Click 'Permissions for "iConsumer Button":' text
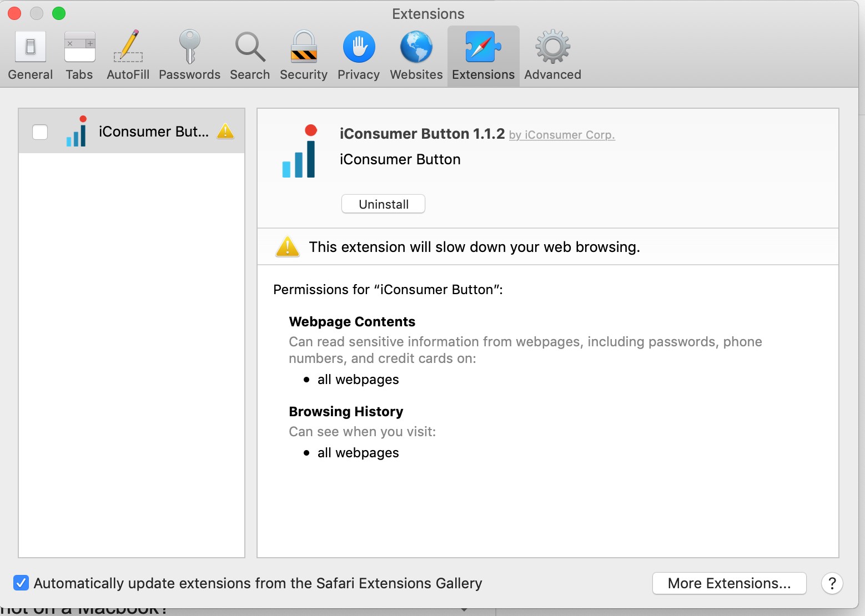The image size is (865, 616). pos(388,290)
